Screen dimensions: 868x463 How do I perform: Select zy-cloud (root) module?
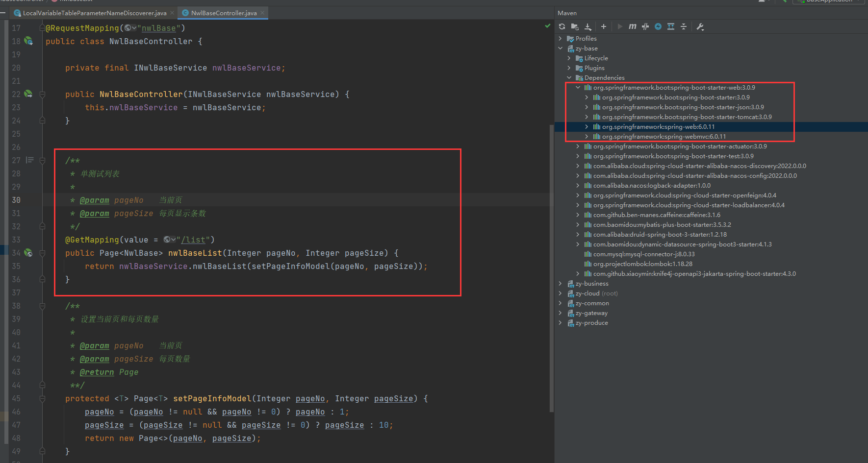pyautogui.click(x=596, y=293)
